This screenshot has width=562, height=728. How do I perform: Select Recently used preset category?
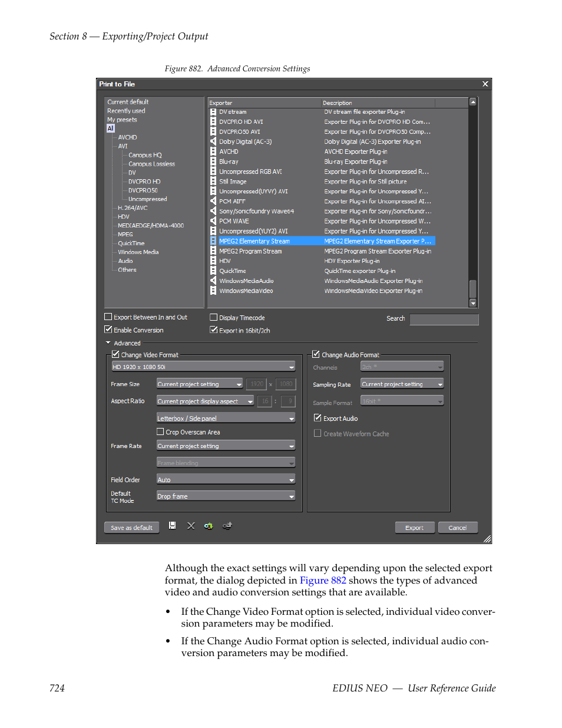126,111
